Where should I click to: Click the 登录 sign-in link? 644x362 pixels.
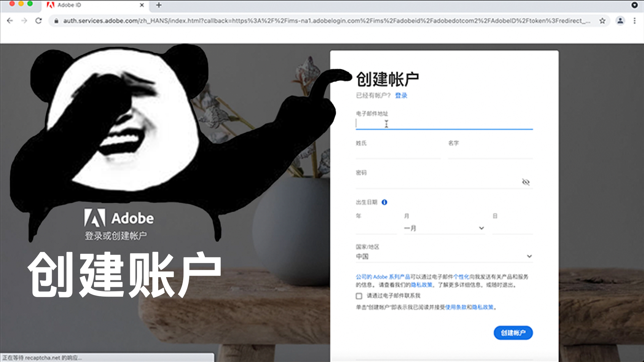[x=401, y=96]
